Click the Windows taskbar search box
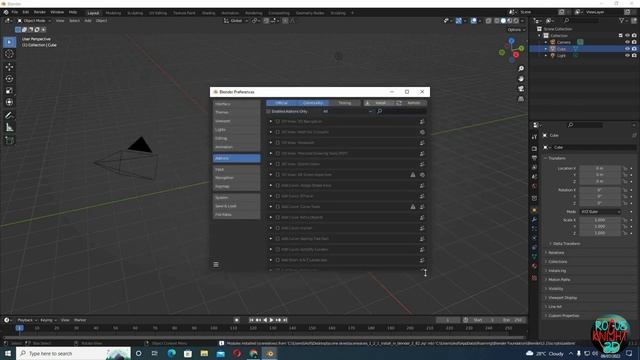Image resolution: width=640 pixels, height=360 pixels. tap(74, 353)
